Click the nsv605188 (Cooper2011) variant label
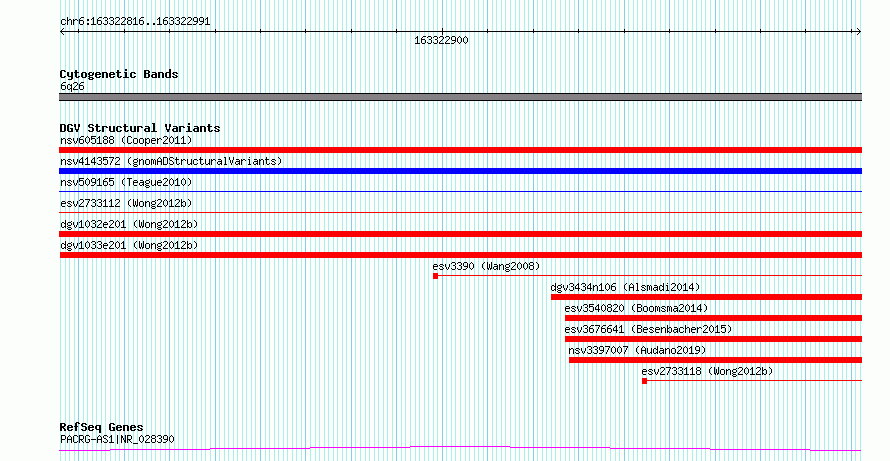 click(126, 140)
